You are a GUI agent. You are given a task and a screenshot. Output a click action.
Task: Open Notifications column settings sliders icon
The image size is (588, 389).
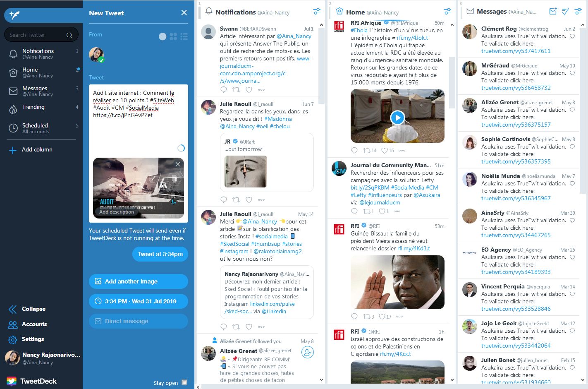tap(317, 12)
